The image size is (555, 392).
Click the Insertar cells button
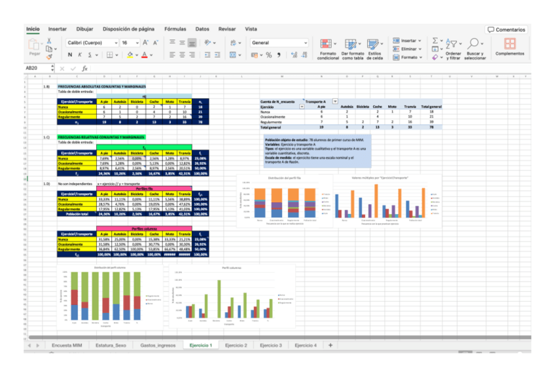pos(409,41)
